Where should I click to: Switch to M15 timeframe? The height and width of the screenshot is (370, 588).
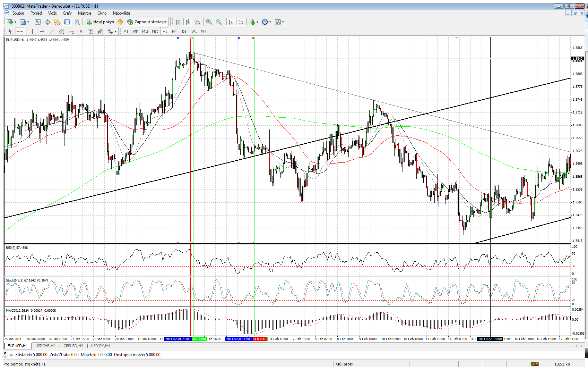click(x=145, y=31)
